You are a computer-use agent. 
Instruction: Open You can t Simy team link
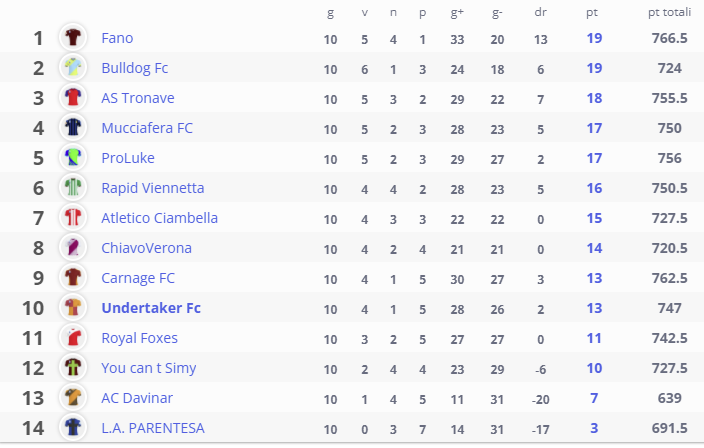[149, 368]
